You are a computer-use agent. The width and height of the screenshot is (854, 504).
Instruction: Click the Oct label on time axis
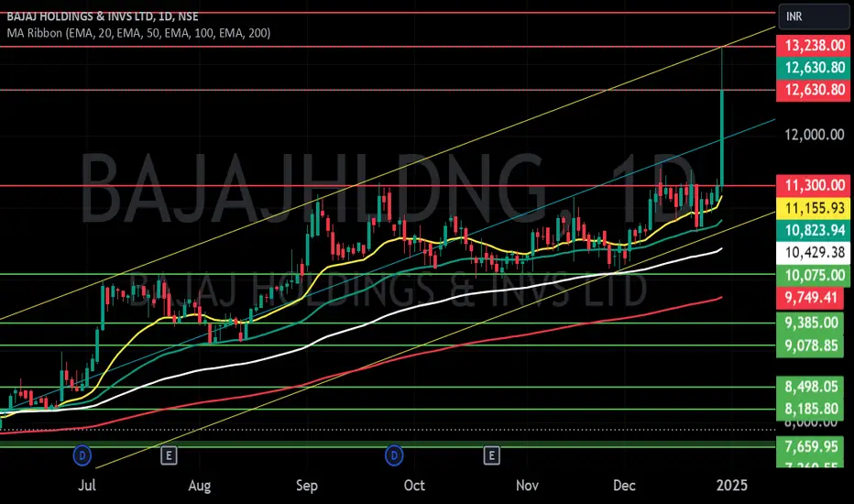pyautogui.click(x=414, y=486)
